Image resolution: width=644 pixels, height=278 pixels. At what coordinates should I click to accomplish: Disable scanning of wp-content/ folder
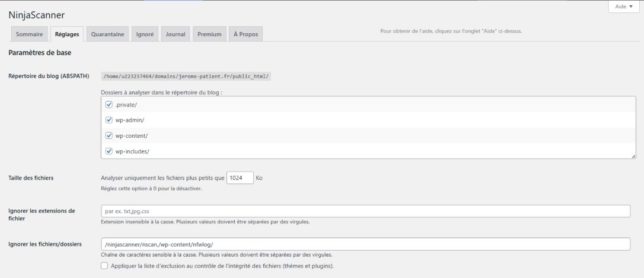[109, 135]
